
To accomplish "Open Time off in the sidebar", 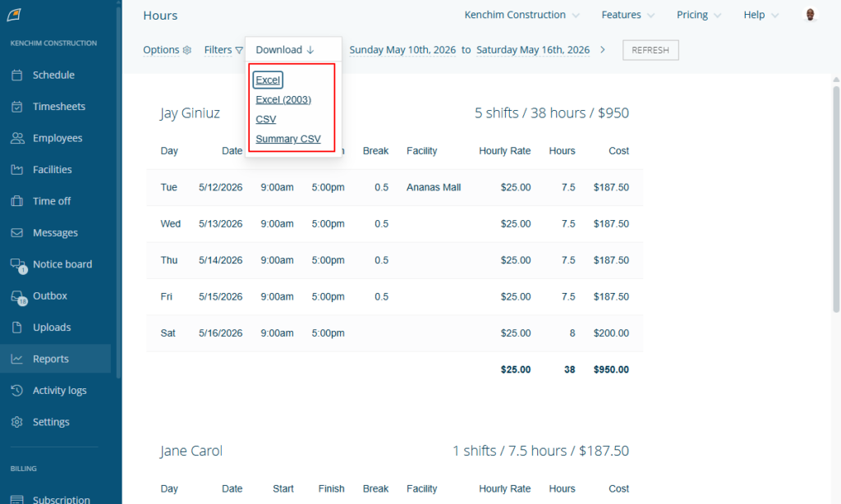I will [52, 201].
